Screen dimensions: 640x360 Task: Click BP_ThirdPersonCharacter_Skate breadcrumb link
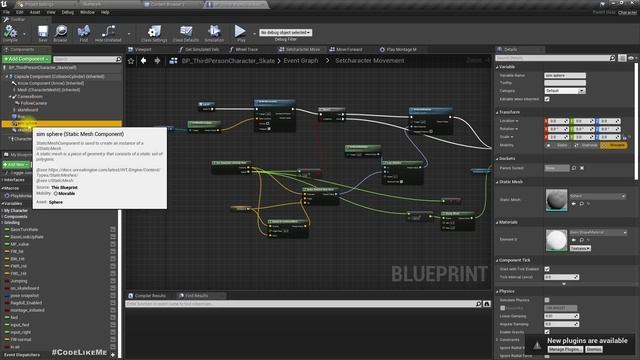click(x=229, y=61)
